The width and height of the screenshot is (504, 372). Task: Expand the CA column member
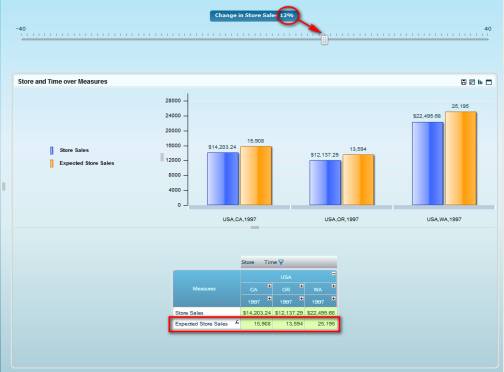[x=269, y=286]
